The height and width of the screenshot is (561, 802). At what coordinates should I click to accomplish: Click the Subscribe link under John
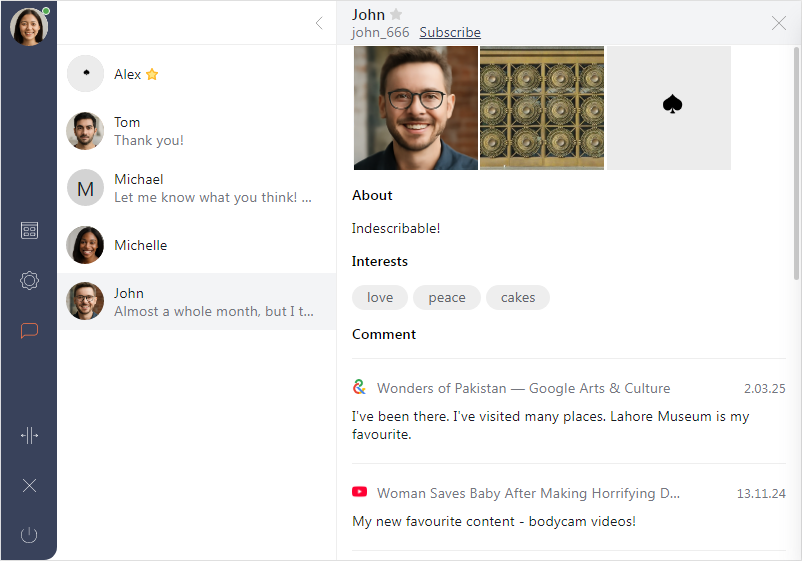[450, 33]
